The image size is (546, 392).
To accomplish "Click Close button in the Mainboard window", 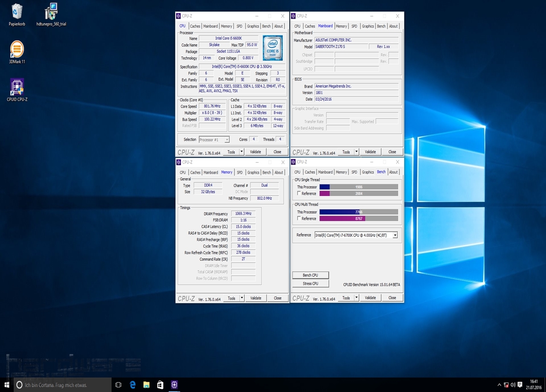I will [392, 152].
